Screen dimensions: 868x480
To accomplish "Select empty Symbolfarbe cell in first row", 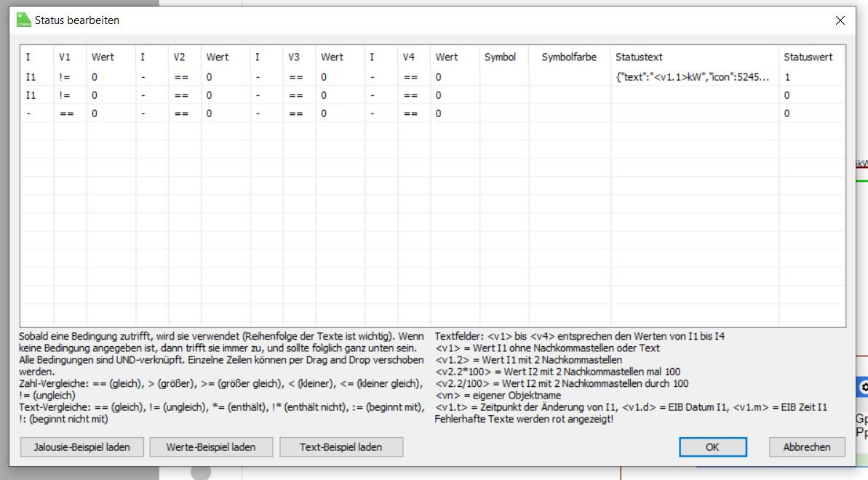I will 570,77.
